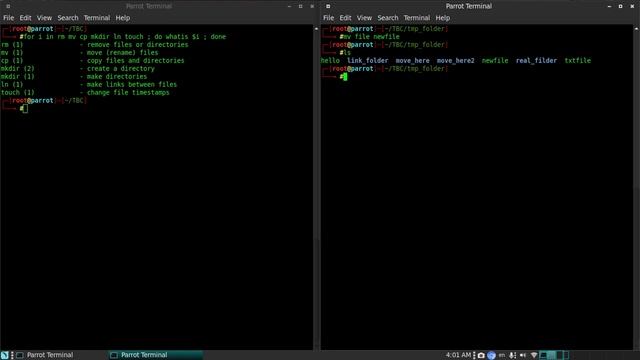Click 'move (rename) files' line
The width and height of the screenshot is (640, 360).
point(122,53)
